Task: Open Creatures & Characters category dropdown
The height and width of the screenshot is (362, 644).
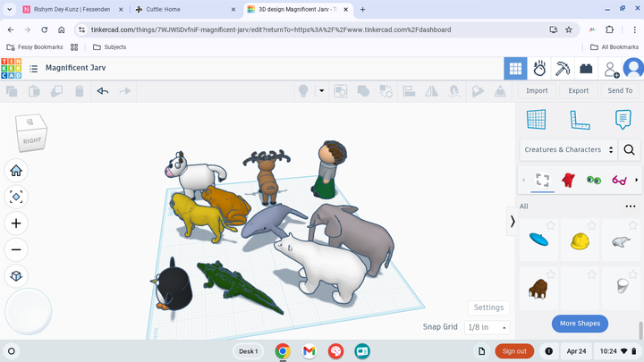Action: tap(569, 150)
